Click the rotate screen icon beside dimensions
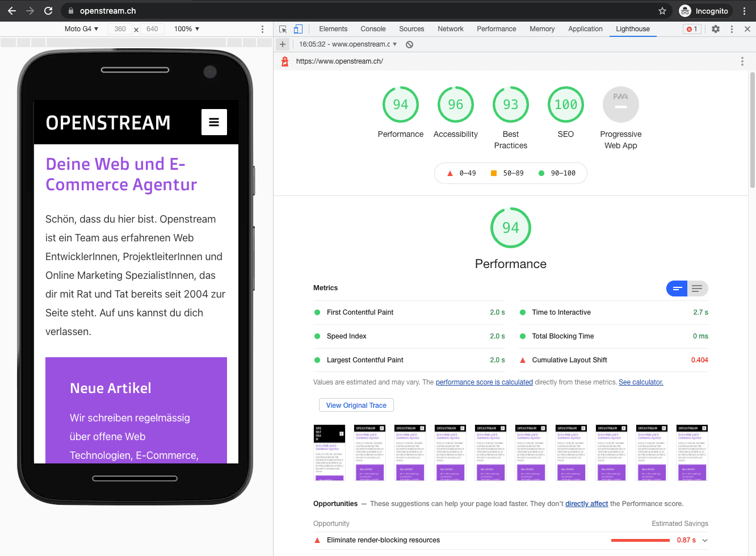This screenshot has width=756, height=556. (136, 30)
